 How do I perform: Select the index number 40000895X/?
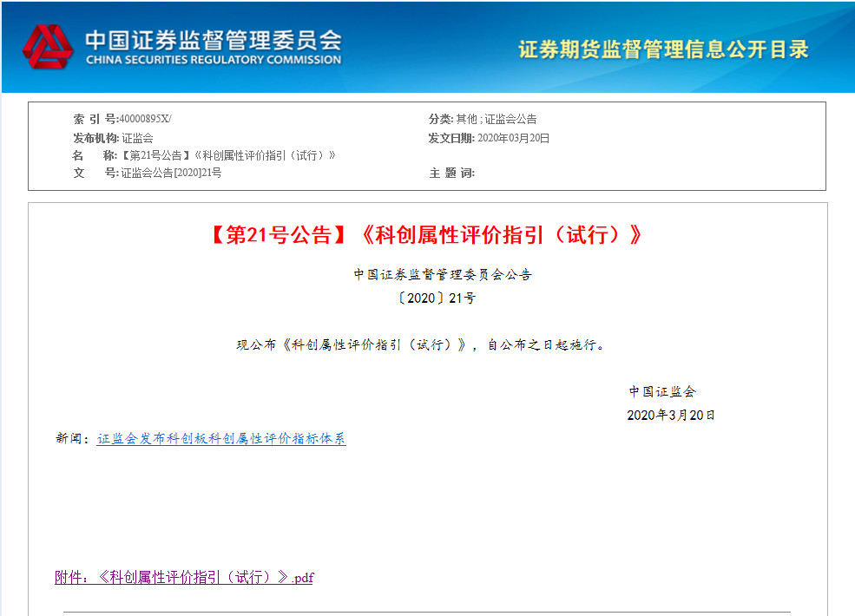(145, 119)
